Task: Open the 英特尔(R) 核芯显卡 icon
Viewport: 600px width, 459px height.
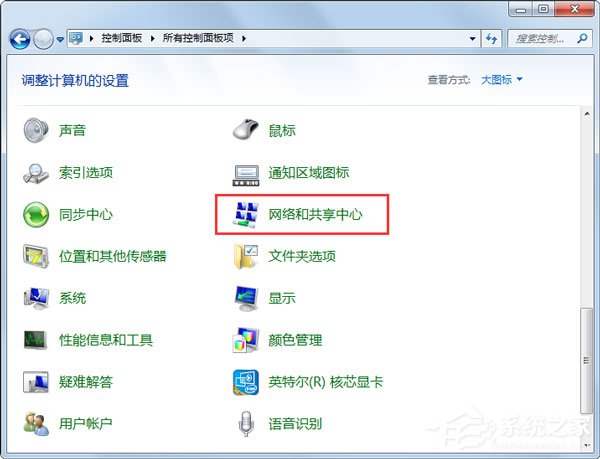Action: [x=246, y=383]
